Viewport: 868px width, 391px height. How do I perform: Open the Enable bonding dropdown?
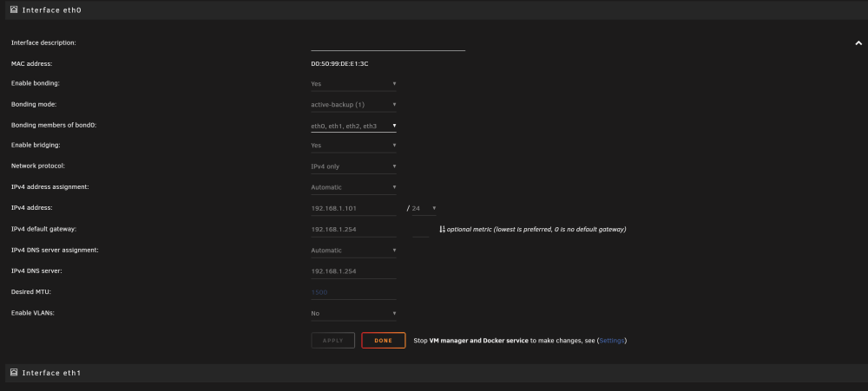[x=353, y=84]
